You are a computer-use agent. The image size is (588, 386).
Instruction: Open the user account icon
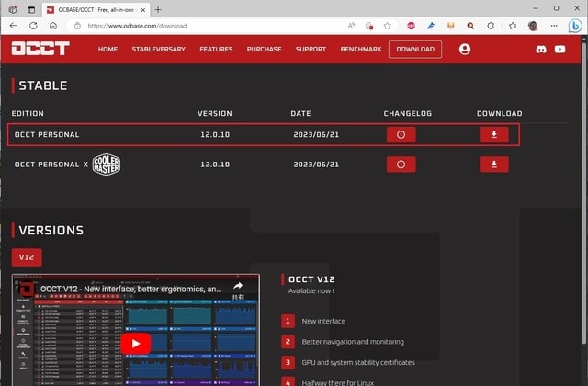[x=465, y=49]
